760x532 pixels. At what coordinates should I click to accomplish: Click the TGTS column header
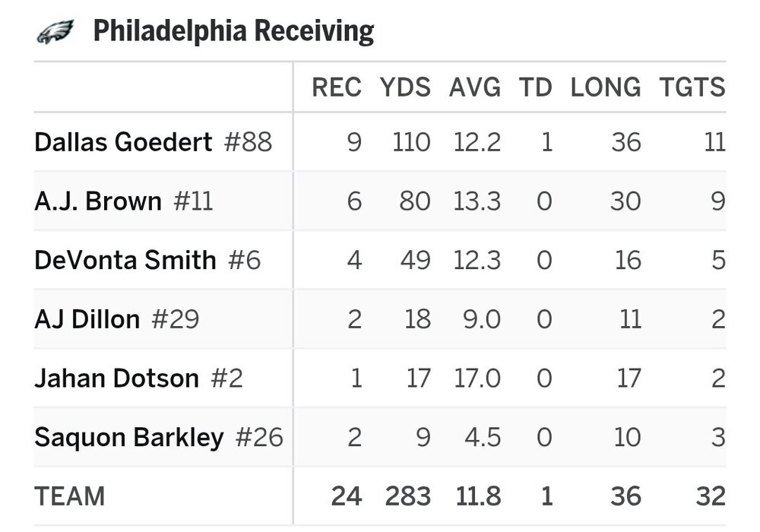click(x=692, y=87)
